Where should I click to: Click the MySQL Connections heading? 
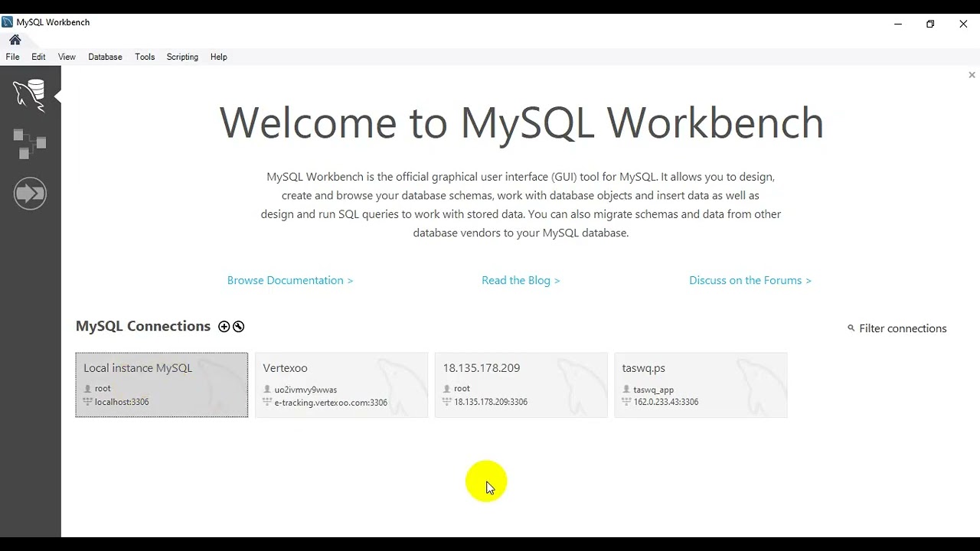[143, 326]
